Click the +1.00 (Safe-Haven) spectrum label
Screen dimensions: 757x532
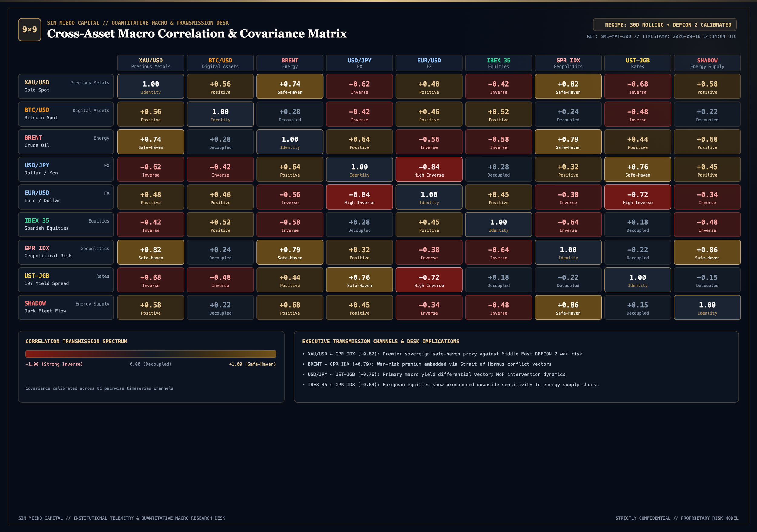point(252,364)
